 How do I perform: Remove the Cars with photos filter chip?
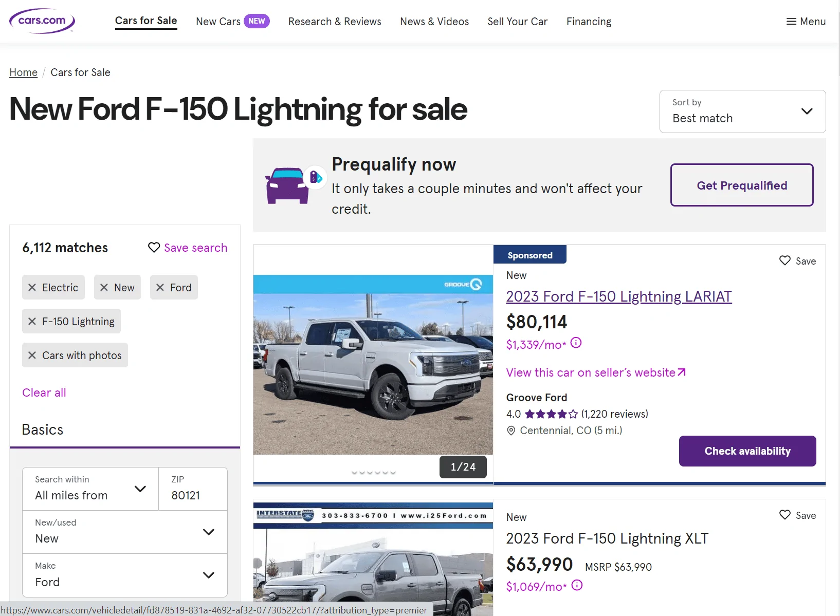32,356
